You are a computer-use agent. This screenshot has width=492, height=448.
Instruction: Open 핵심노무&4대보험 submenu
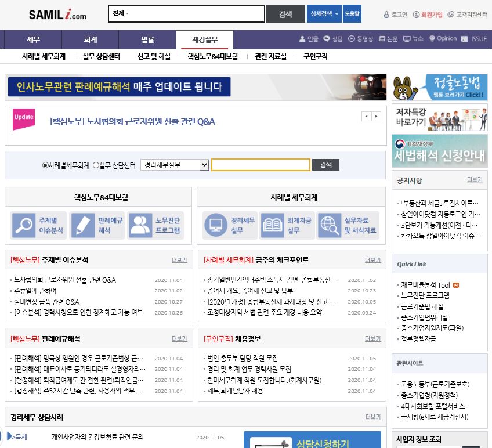point(213,56)
